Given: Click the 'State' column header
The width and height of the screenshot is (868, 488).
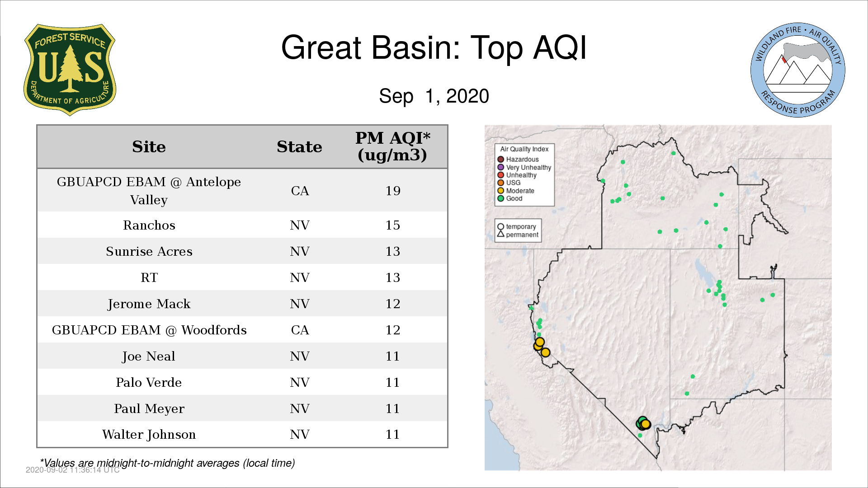Looking at the screenshot, I should (299, 147).
